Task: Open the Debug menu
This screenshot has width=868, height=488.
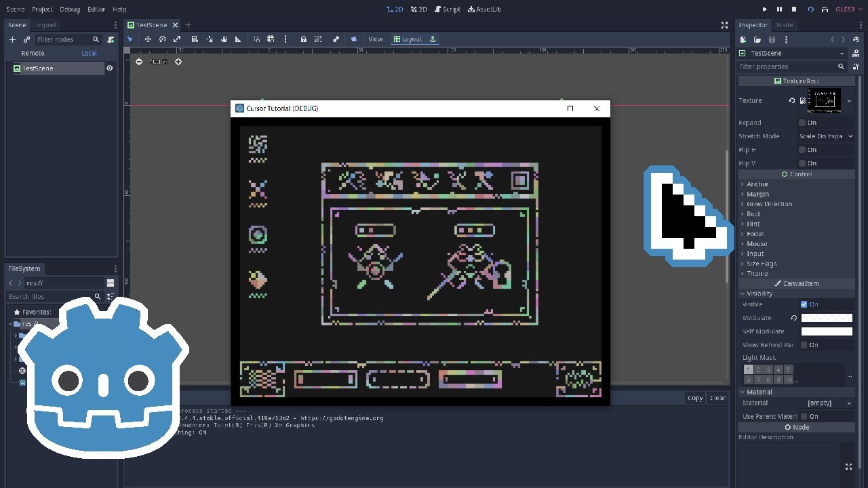Action: click(70, 9)
